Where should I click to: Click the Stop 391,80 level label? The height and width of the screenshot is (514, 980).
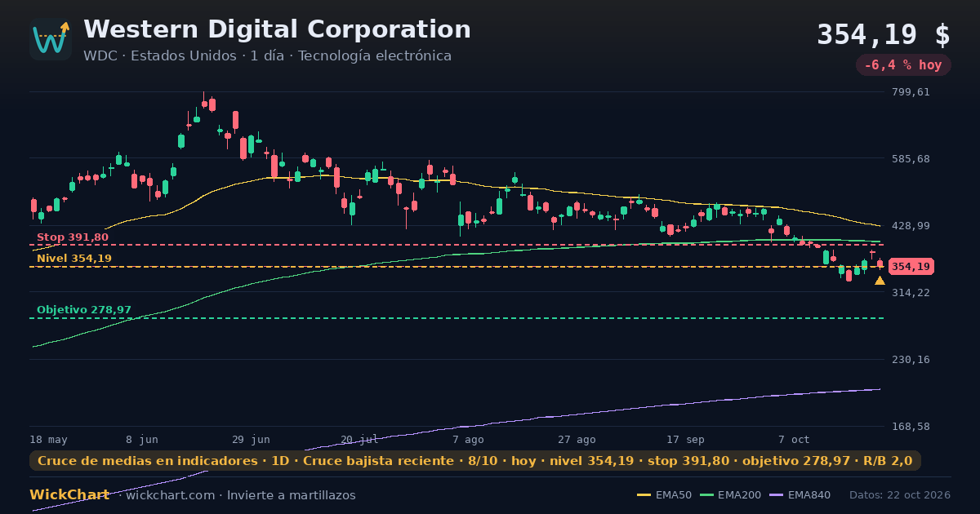(x=73, y=237)
